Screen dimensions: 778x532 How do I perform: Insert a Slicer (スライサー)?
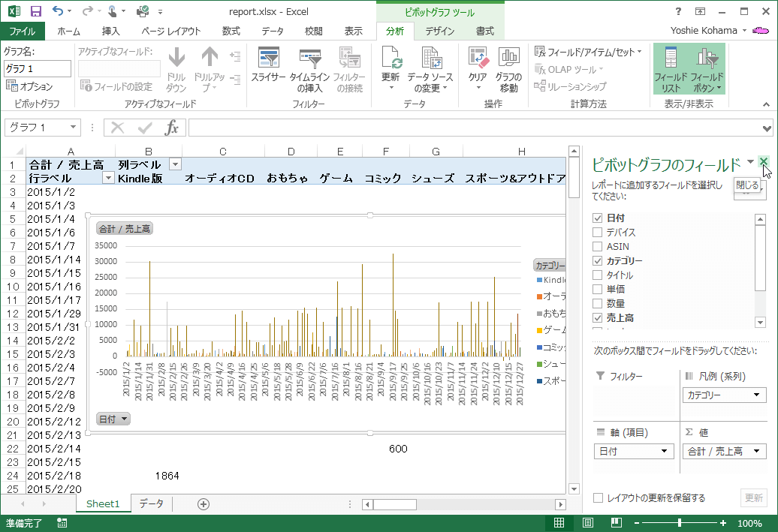tap(268, 65)
